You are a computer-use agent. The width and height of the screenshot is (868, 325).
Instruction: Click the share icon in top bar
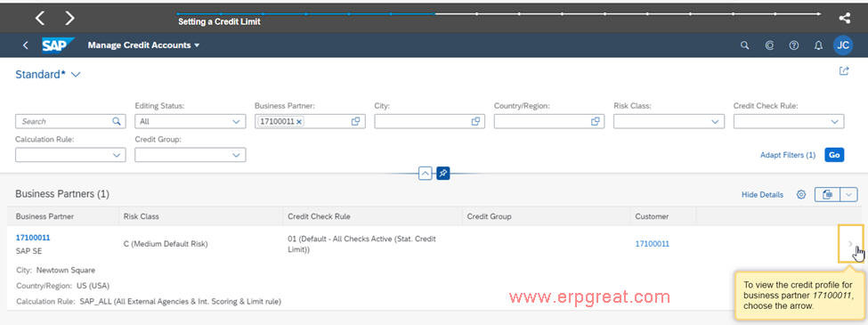pos(844,19)
